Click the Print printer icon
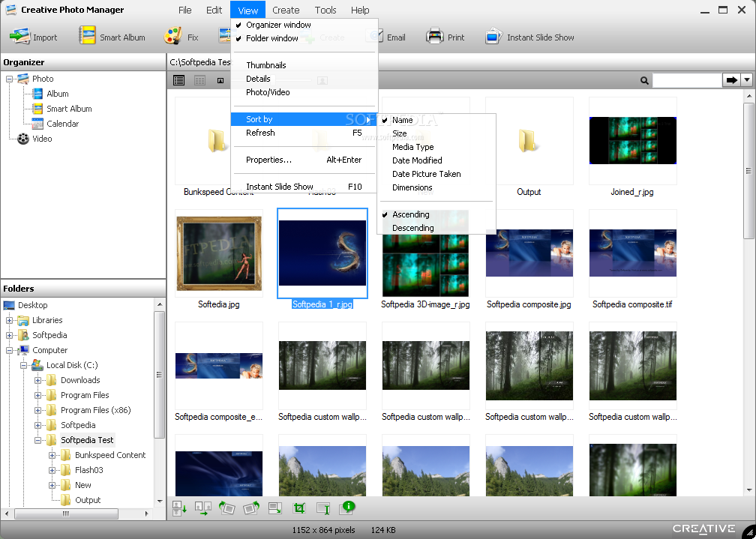The height and width of the screenshot is (539, 756). click(x=434, y=36)
